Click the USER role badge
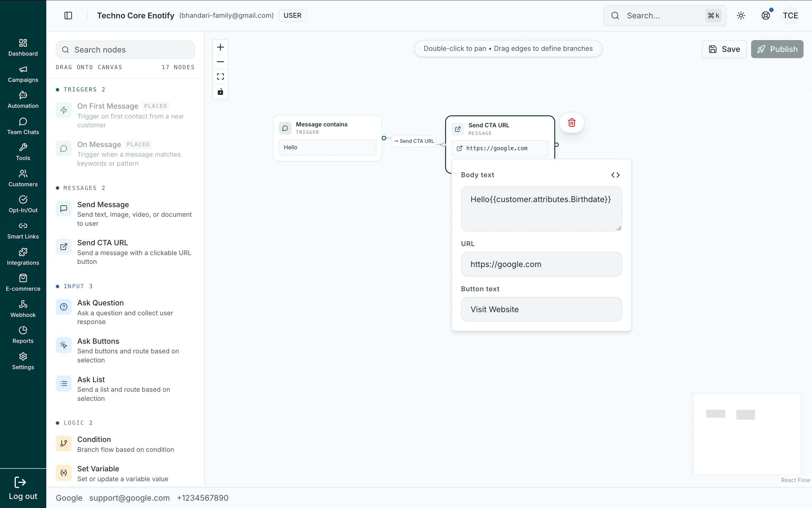This screenshot has width=812, height=508. coord(292,16)
